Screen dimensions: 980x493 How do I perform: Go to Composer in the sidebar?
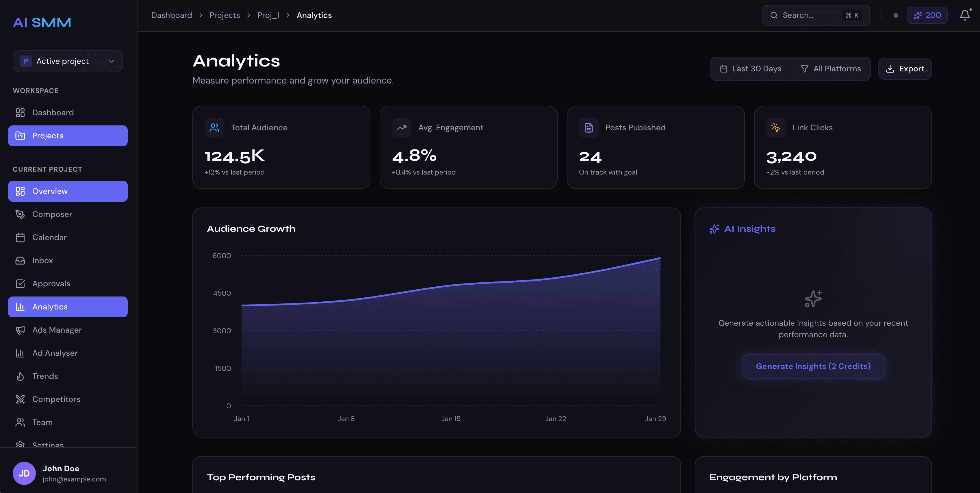pyautogui.click(x=68, y=214)
